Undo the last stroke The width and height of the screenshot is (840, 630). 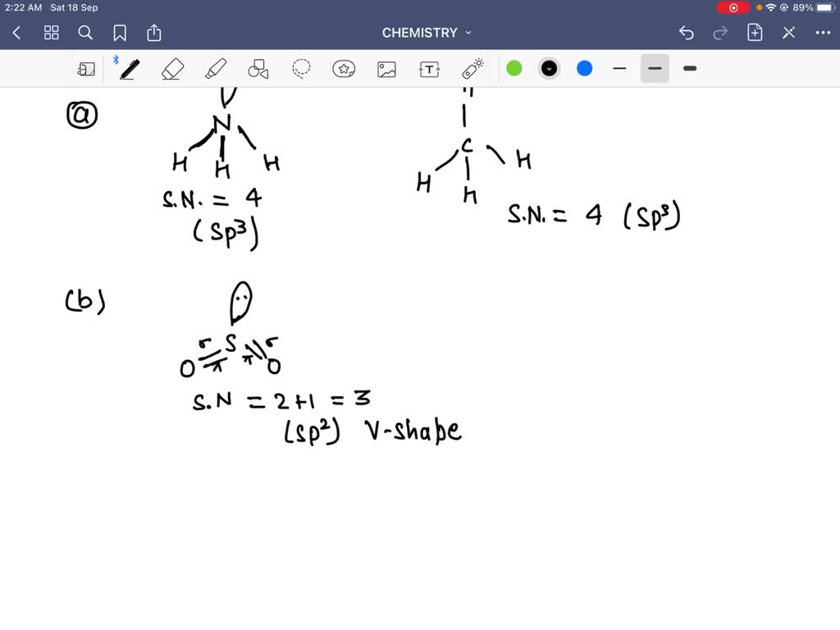[x=687, y=32]
